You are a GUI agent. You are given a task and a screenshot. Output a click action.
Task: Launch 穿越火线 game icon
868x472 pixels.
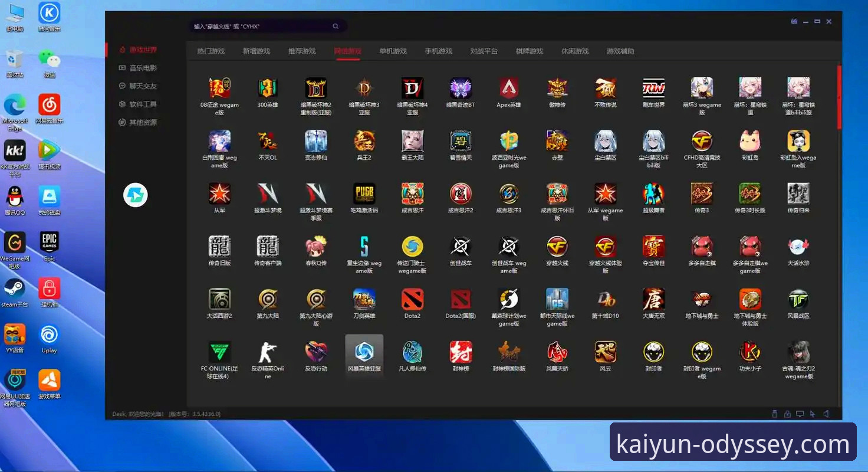pyautogui.click(x=557, y=247)
